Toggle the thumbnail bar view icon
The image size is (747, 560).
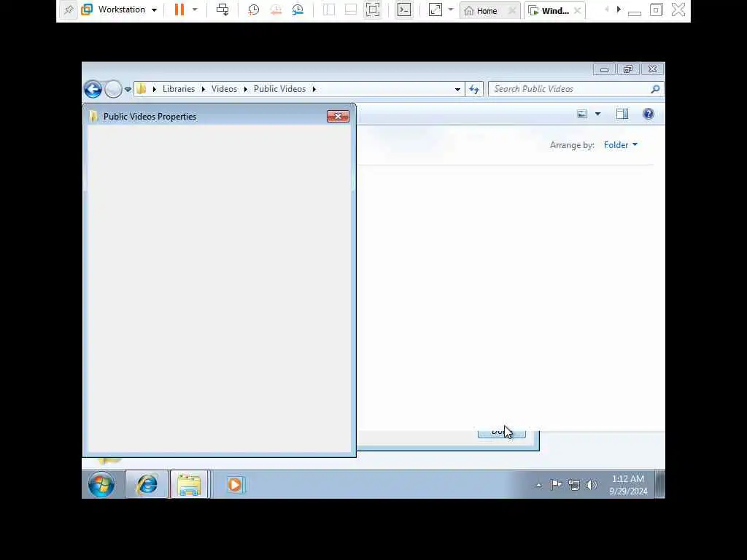351,9
